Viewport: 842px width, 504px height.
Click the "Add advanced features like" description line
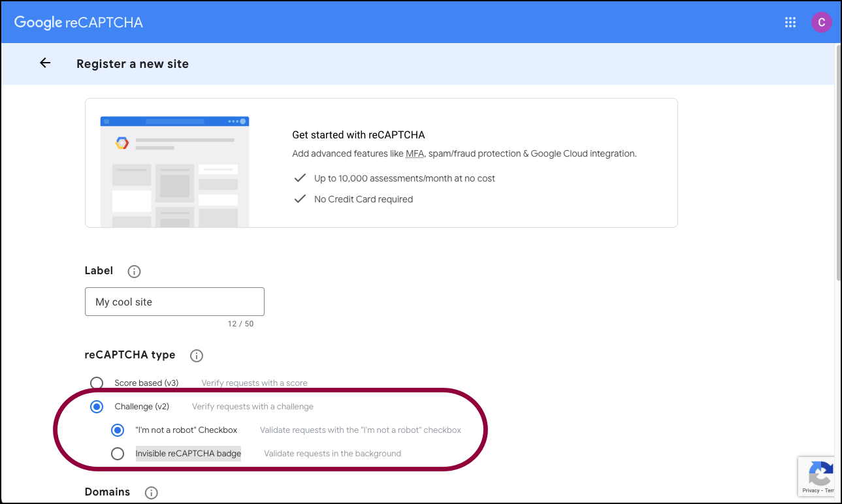click(464, 154)
